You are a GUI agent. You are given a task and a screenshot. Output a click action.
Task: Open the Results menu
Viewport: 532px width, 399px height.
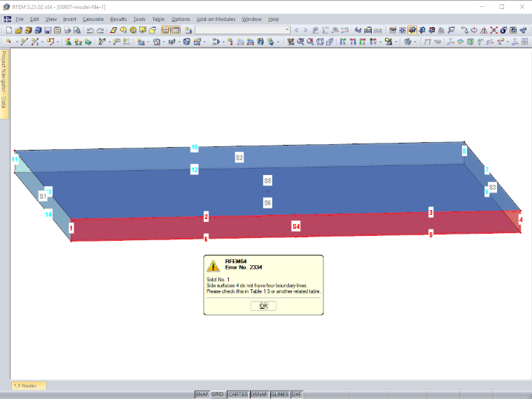tap(118, 20)
